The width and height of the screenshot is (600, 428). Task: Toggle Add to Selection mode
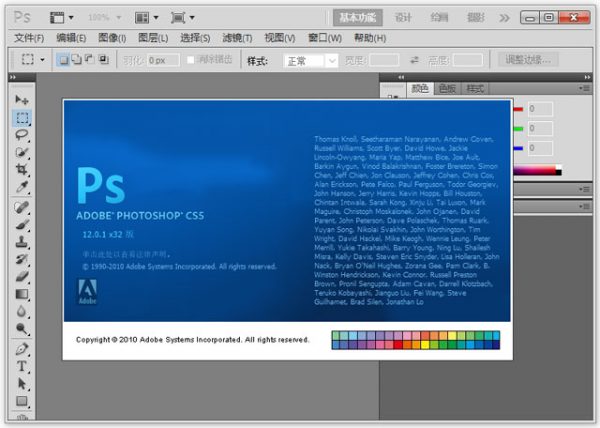pyautogui.click(x=78, y=60)
